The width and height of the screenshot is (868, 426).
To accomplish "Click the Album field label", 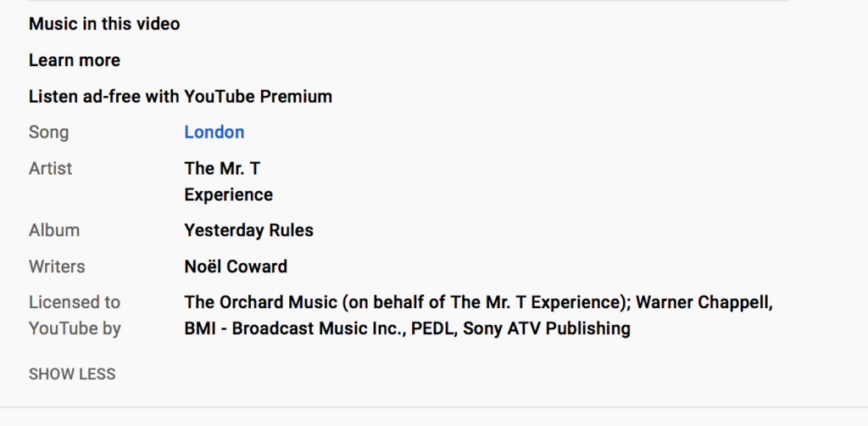I will (x=54, y=230).
